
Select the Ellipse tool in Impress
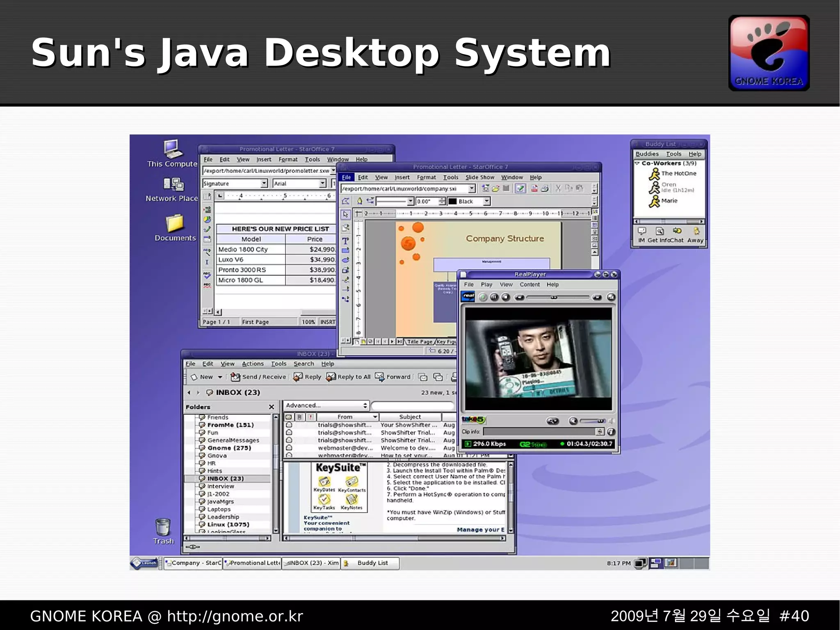click(x=345, y=260)
